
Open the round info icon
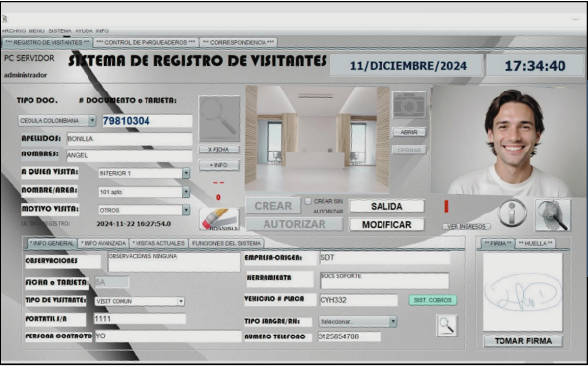512,213
